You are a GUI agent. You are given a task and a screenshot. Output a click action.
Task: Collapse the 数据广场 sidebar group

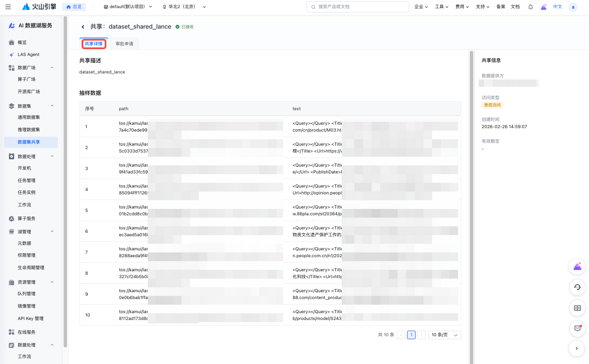(52, 68)
